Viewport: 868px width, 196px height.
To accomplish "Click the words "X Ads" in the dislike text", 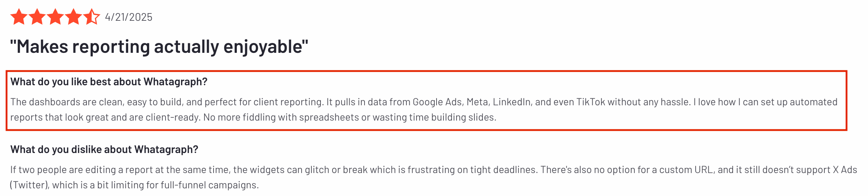I will [x=845, y=170].
